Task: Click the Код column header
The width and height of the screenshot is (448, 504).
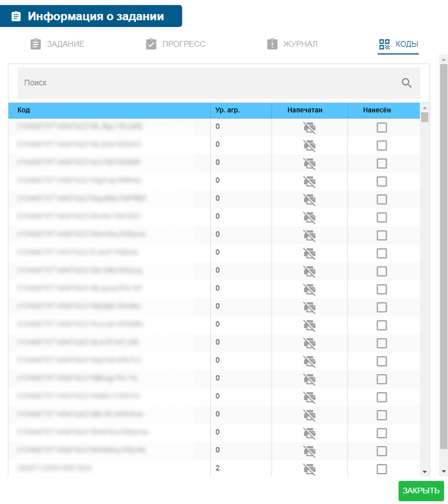Action: point(24,111)
